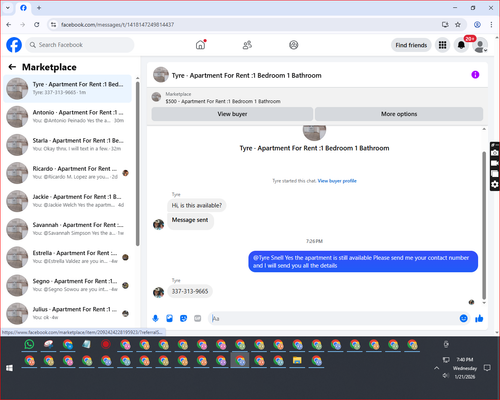Open the Facebook menu grid icon
Screen dimensions: 500x400
pyautogui.click(x=442, y=45)
